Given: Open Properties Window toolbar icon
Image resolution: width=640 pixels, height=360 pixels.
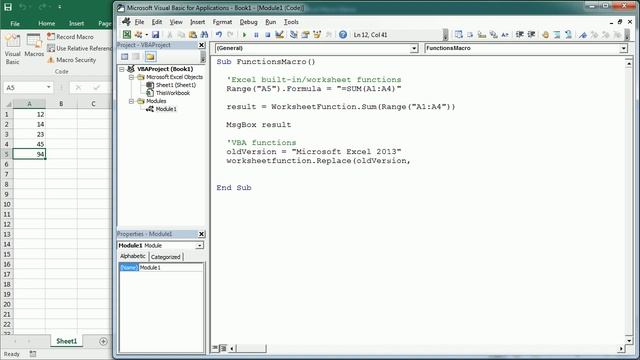Looking at the screenshot, I should coord(305,35).
